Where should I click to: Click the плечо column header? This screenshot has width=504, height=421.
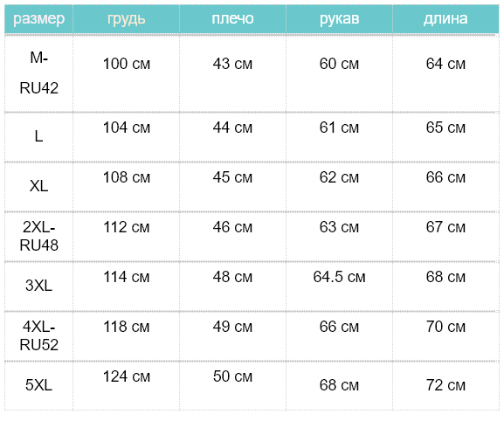[232, 18]
